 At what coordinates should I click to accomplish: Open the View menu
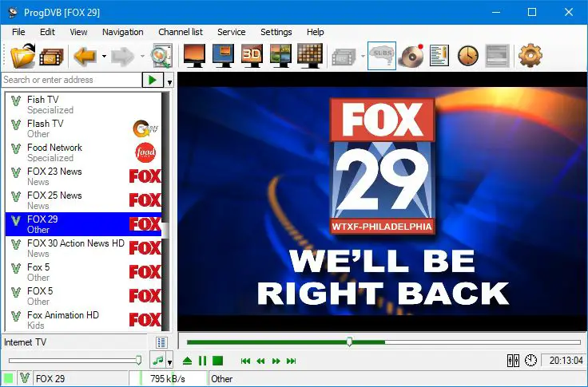pyautogui.click(x=78, y=32)
